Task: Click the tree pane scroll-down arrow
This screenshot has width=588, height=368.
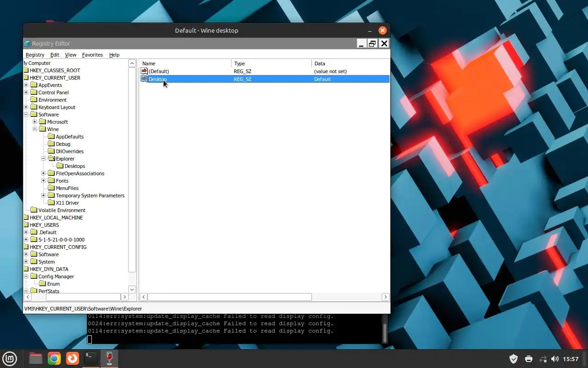Action: click(132, 289)
